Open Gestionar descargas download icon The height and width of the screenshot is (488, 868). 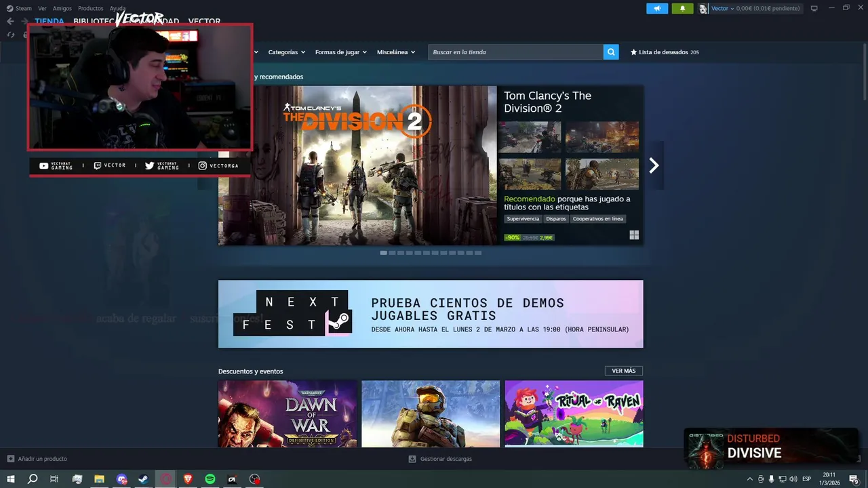[x=412, y=459]
